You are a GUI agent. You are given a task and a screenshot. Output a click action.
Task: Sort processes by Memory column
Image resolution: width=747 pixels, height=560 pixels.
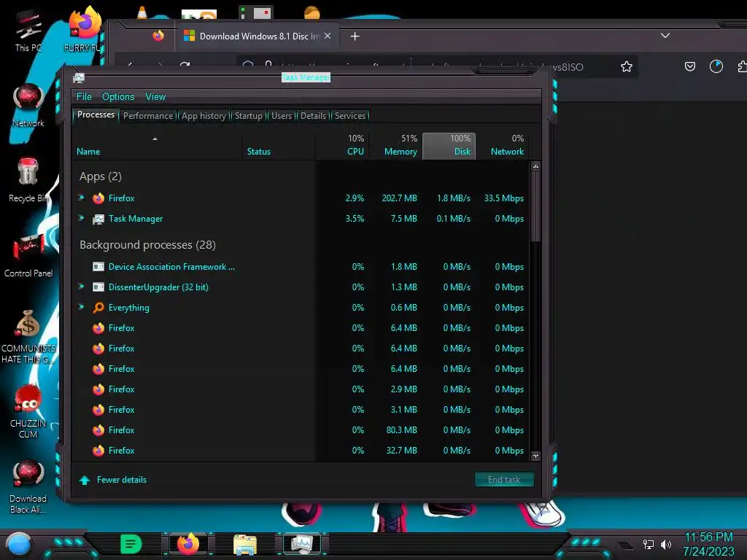[396, 146]
